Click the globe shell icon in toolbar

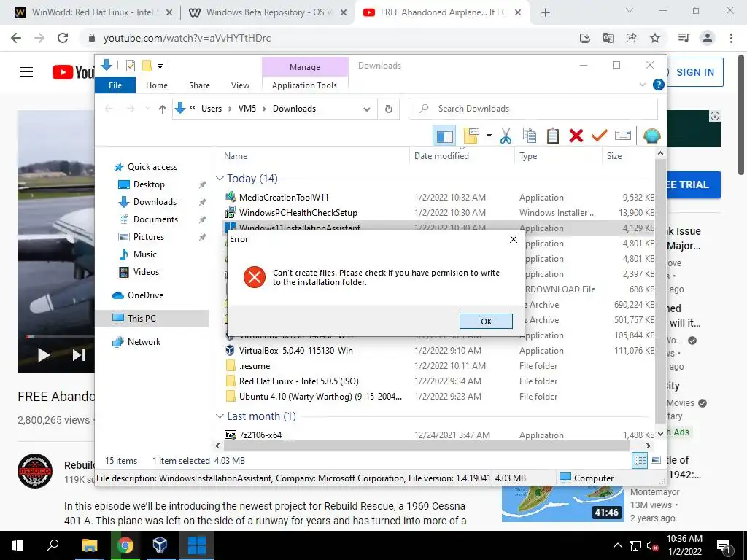pyautogui.click(x=651, y=136)
